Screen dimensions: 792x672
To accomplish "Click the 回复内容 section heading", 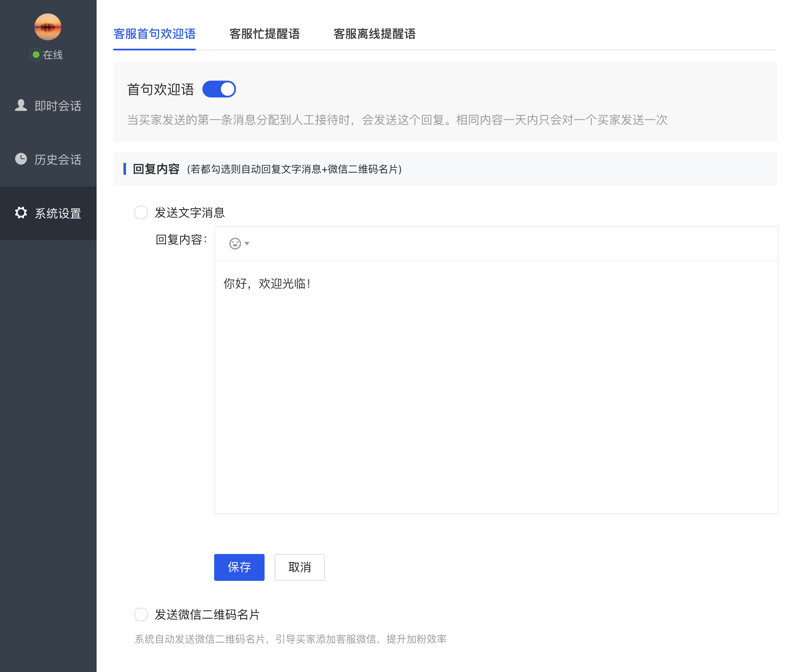I will [x=156, y=169].
